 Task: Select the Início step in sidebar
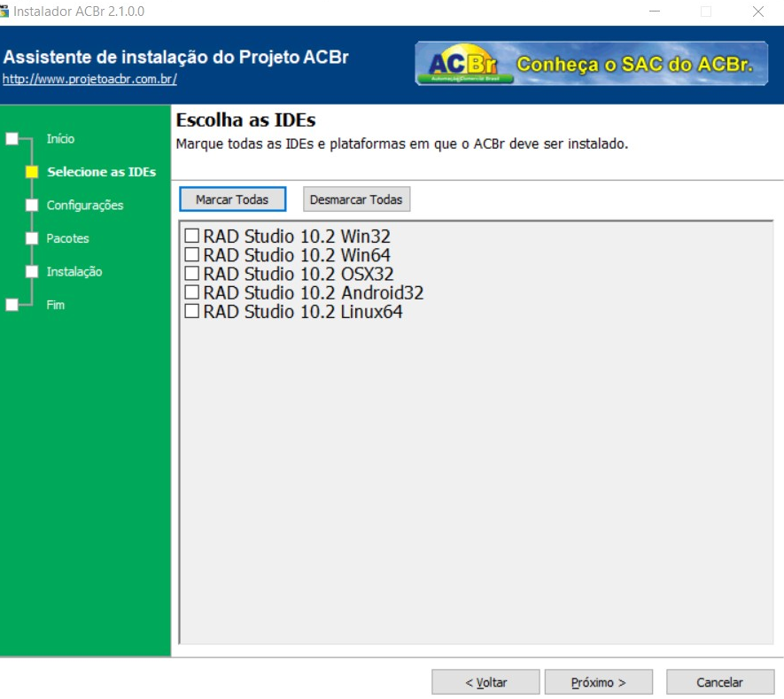click(x=60, y=138)
